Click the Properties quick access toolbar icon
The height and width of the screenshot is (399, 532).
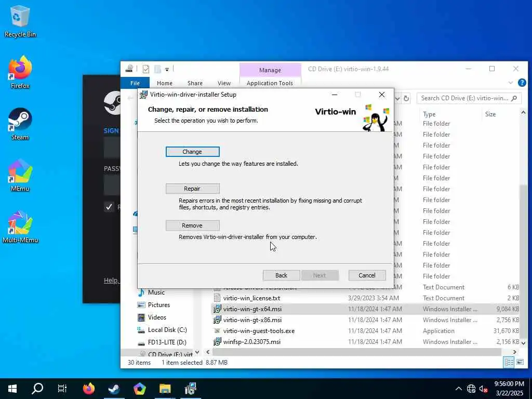coord(146,69)
